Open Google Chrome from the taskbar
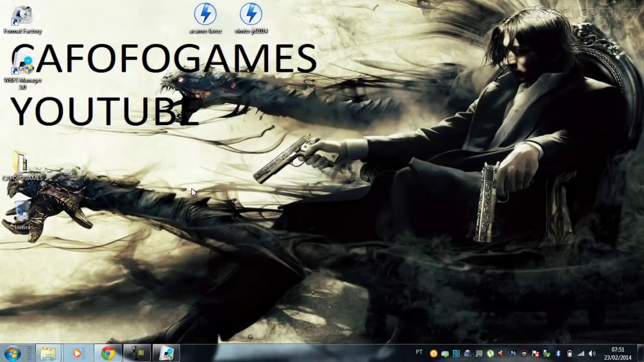The height and width of the screenshot is (362, 644). [x=107, y=353]
